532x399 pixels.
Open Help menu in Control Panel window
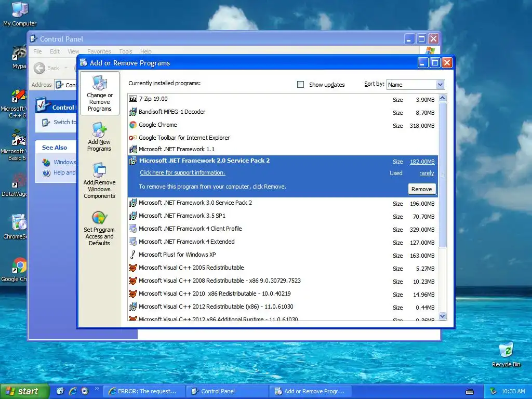(146, 51)
